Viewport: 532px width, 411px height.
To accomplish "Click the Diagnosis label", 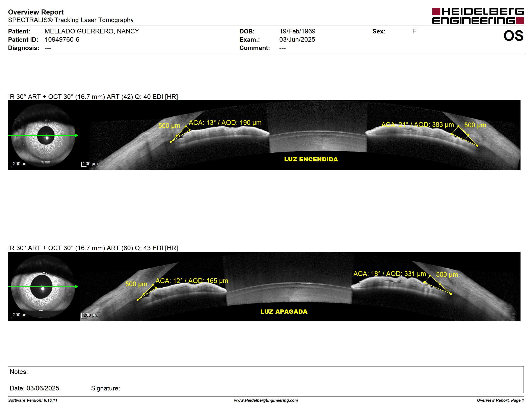I will click(23, 48).
